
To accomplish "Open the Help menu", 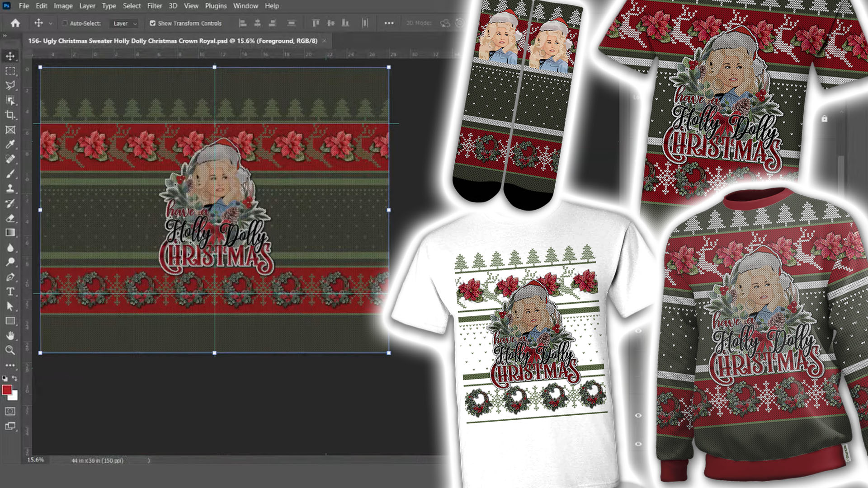I will tap(272, 6).
